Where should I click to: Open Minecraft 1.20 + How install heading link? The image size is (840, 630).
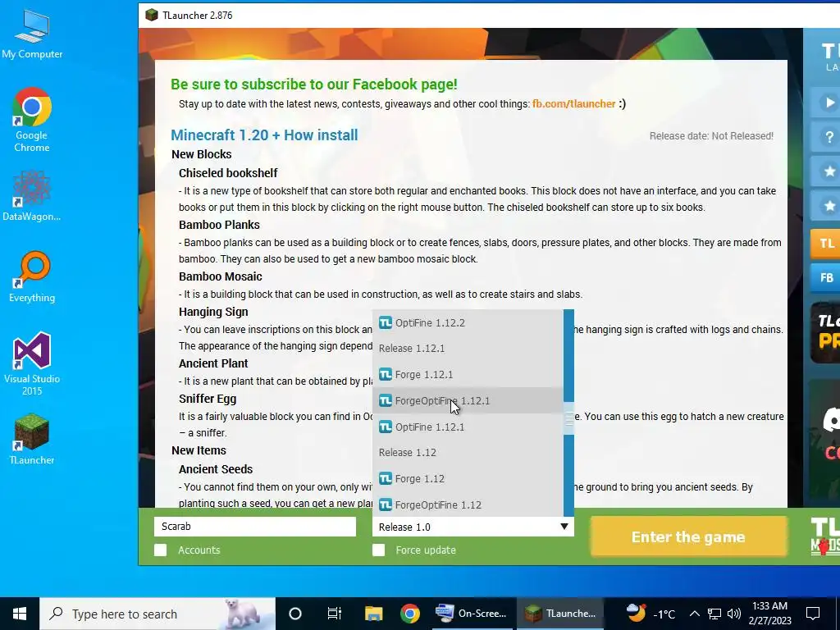pyautogui.click(x=264, y=135)
